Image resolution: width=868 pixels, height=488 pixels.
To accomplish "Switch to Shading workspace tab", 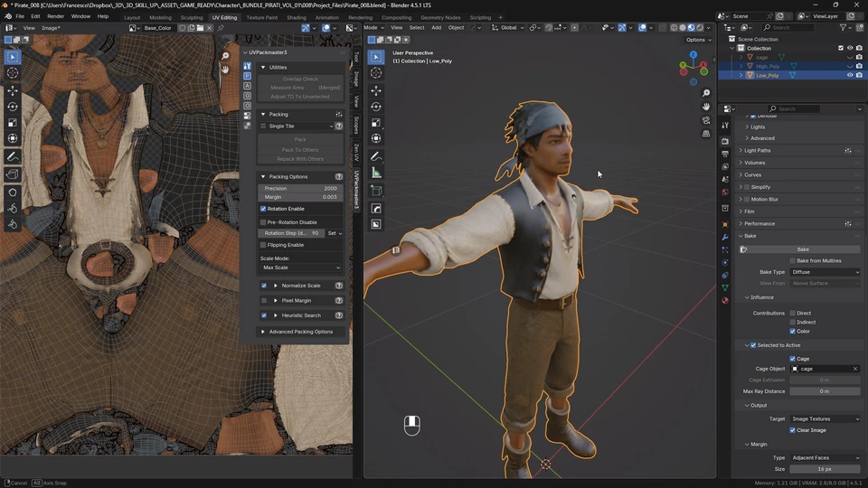I will point(297,17).
